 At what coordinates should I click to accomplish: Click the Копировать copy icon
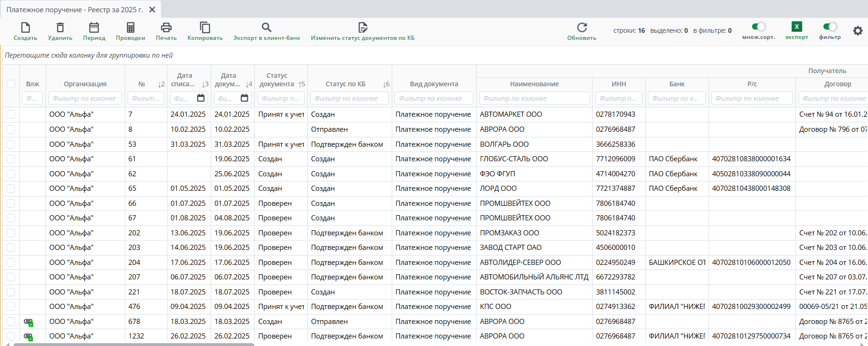tap(205, 28)
